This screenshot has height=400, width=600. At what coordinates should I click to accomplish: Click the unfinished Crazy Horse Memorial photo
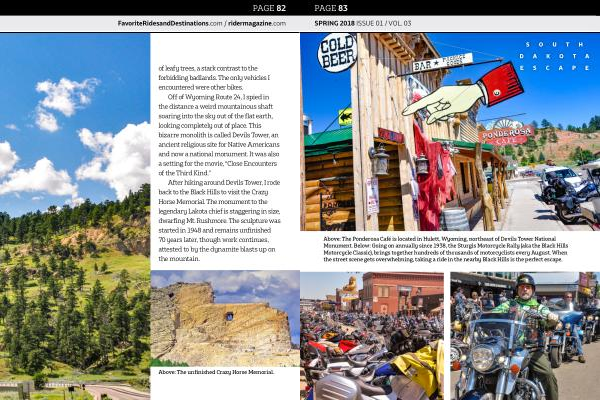tap(224, 318)
